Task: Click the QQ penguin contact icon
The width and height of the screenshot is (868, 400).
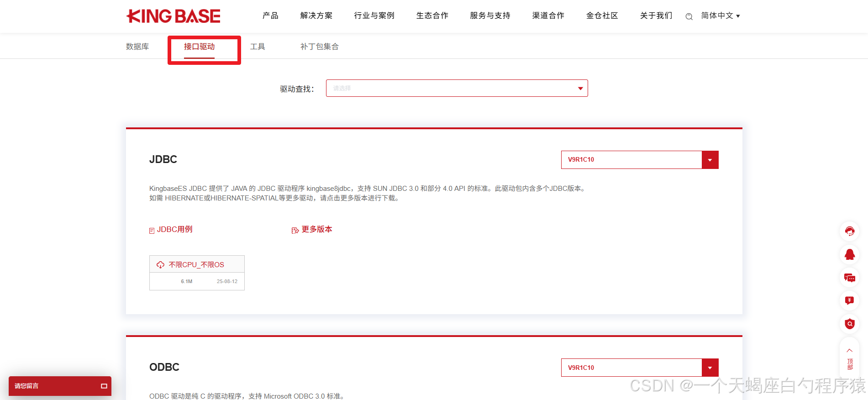Action: click(850, 254)
